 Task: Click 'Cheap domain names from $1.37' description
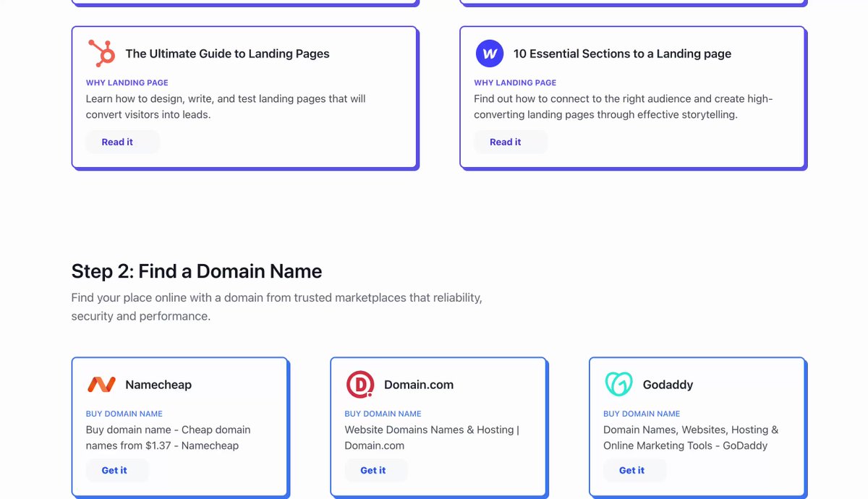click(168, 438)
